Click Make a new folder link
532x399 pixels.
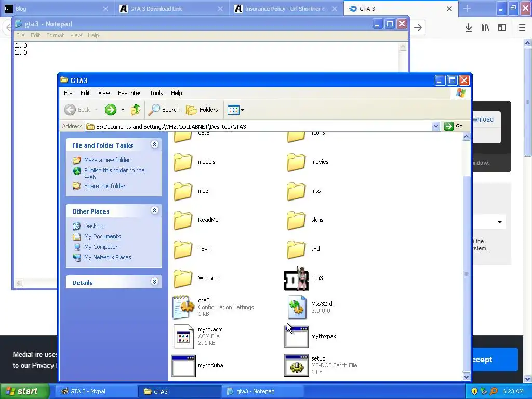(x=107, y=160)
